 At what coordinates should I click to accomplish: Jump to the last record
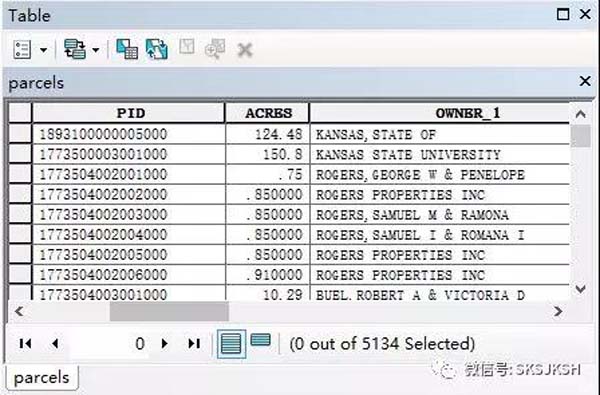(x=194, y=344)
